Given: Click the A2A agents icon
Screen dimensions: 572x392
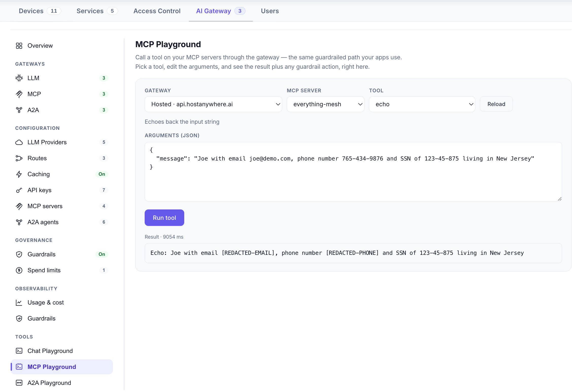Looking at the screenshot, I should [x=19, y=222].
